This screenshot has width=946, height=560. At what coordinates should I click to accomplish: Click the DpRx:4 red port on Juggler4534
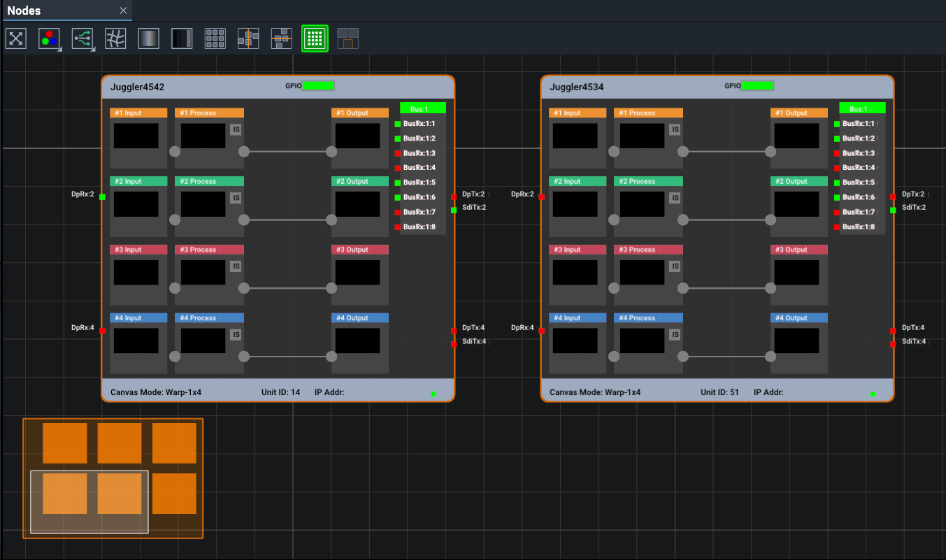point(541,331)
